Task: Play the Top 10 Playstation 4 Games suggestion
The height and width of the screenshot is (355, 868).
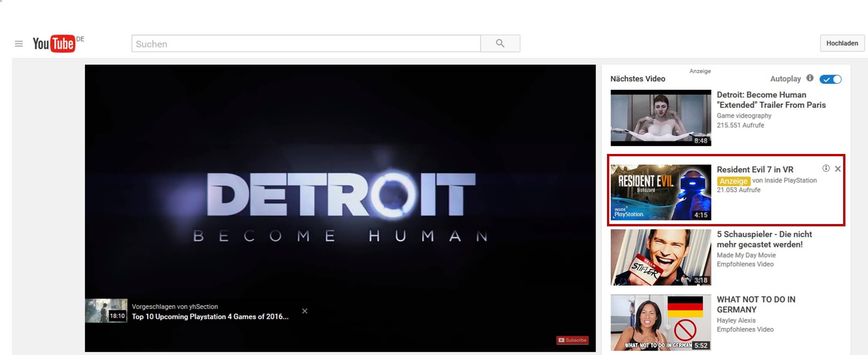Action: [x=210, y=317]
